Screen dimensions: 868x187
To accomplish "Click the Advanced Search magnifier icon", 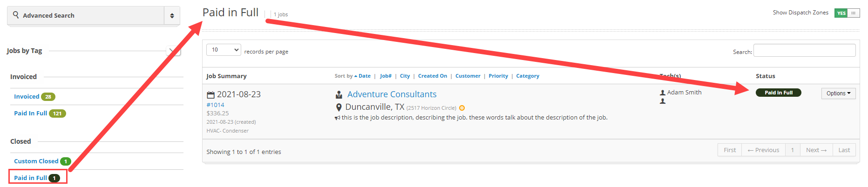I will coord(16,15).
